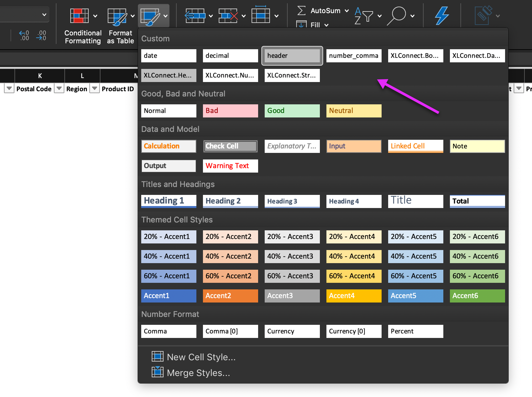Select column L header
Screen dimensions: 532x397
(x=82, y=76)
